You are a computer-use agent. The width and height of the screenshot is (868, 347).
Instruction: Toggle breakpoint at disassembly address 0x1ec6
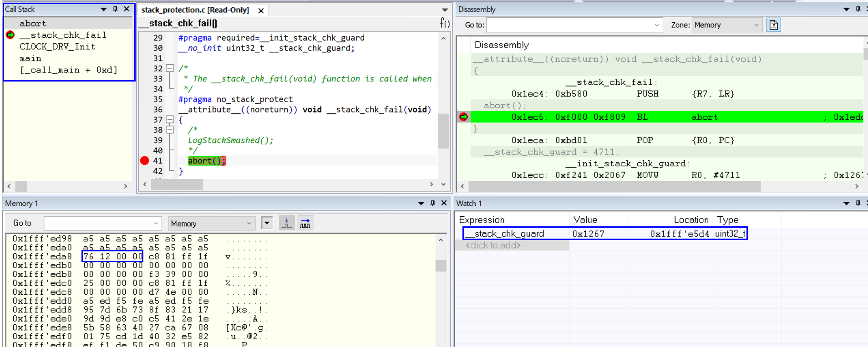point(463,117)
